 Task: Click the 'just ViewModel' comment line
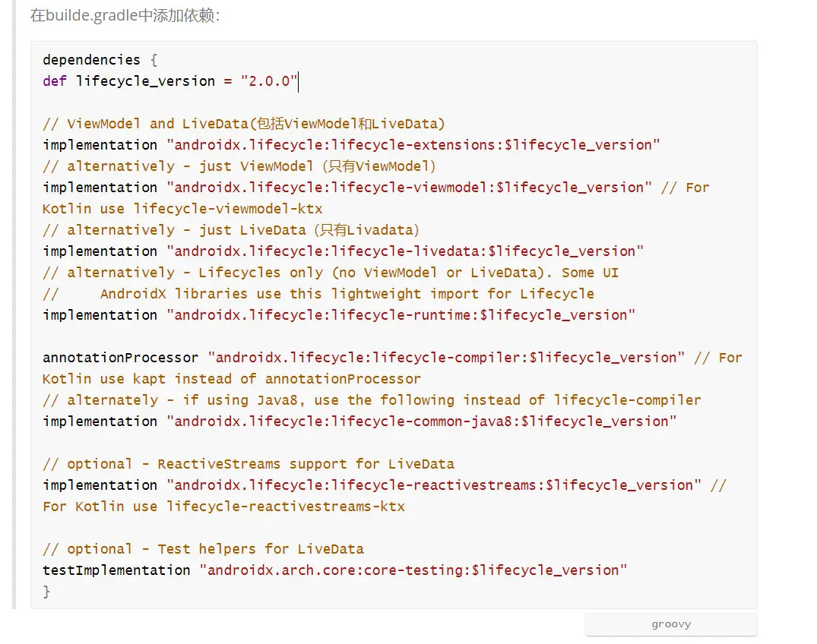pos(239,166)
